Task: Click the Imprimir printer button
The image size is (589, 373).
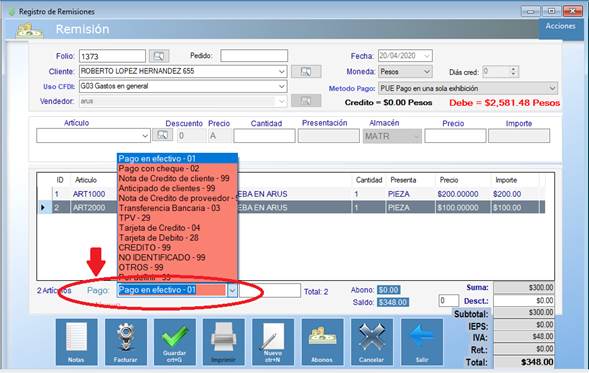Action: pyautogui.click(x=224, y=342)
